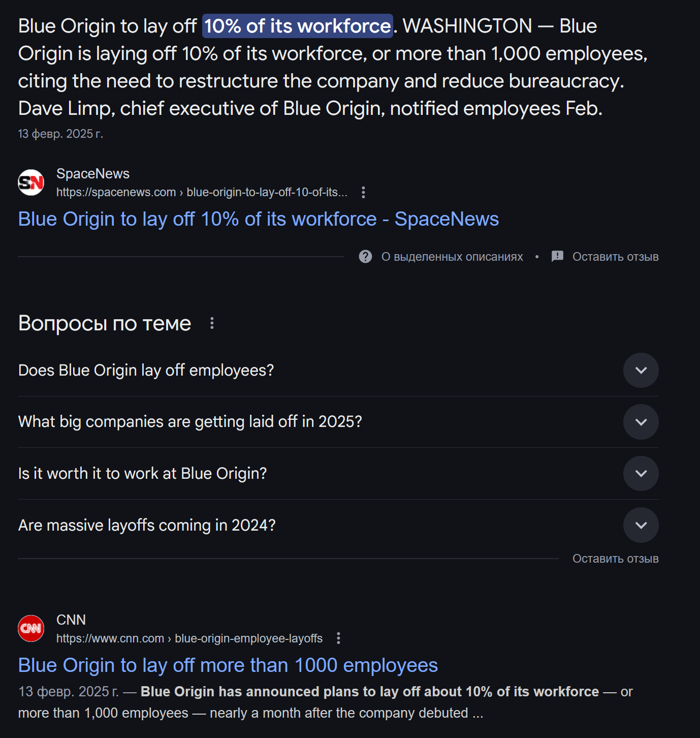This screenshot has width=700, height=738.
Task: Open three-dot menu next to SpaceNews URL
Action: click(x=363, y=192)
